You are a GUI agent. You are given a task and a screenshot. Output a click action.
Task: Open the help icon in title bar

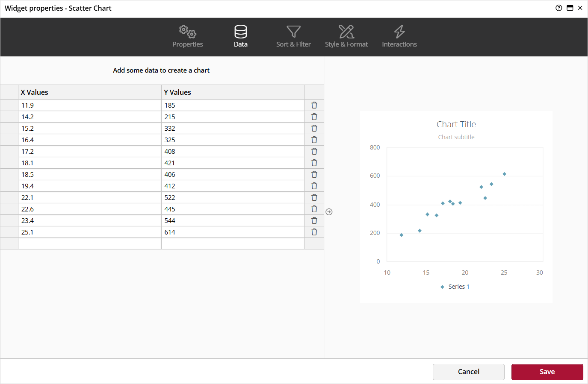(559, 8)
